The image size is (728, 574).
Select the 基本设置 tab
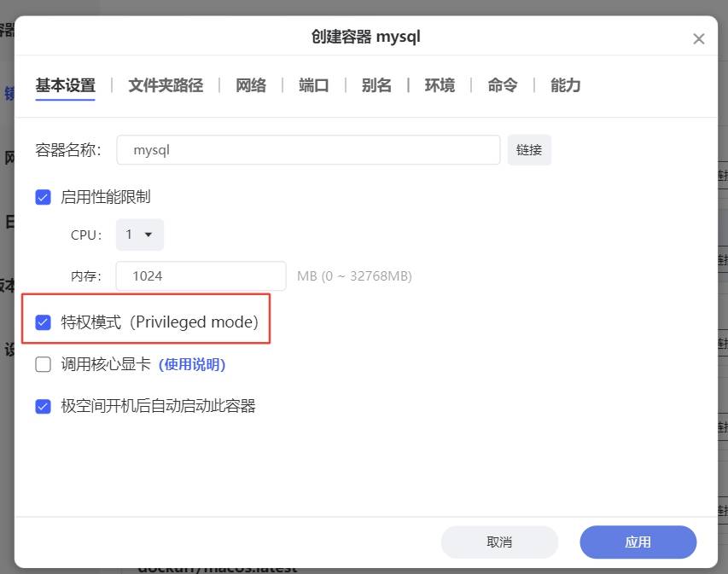(65, 85)
